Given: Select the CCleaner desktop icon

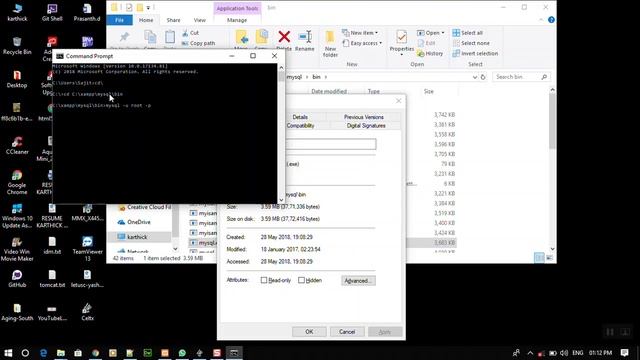Looking at the screenshot, I should tap(17, 145).
